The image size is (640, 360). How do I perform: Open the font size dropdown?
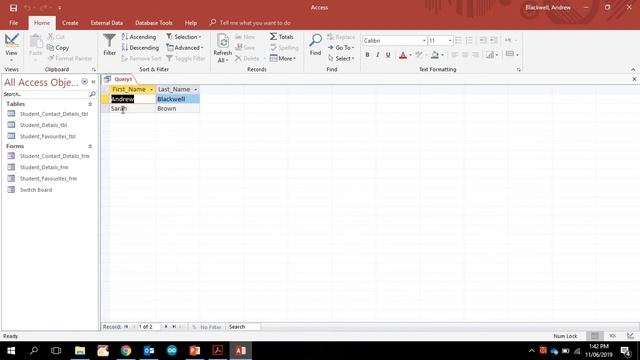(x=450, y=40)
